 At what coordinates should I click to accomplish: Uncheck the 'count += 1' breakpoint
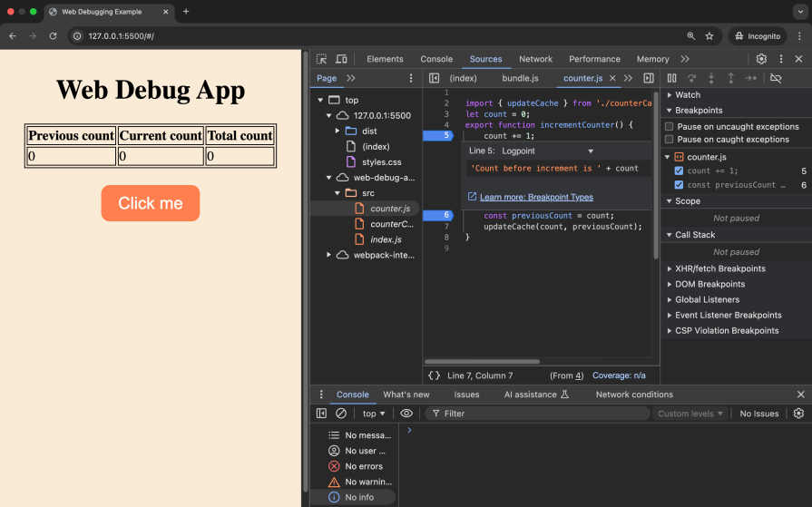tap(679, 171)
